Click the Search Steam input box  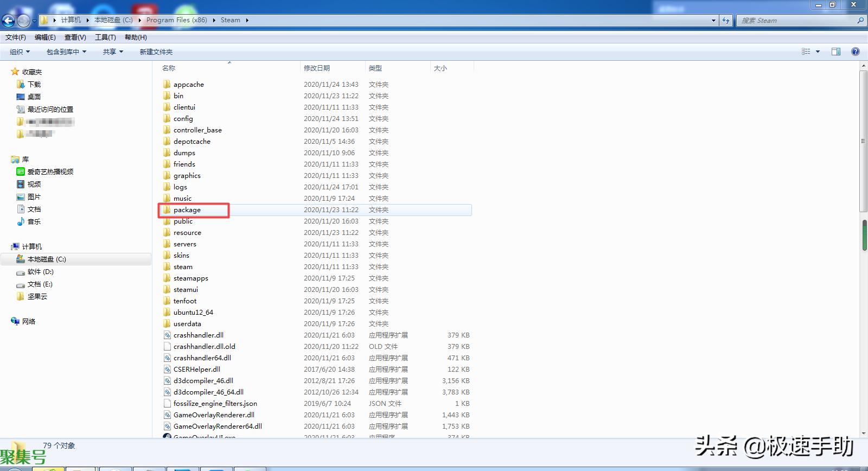[796, 21]
